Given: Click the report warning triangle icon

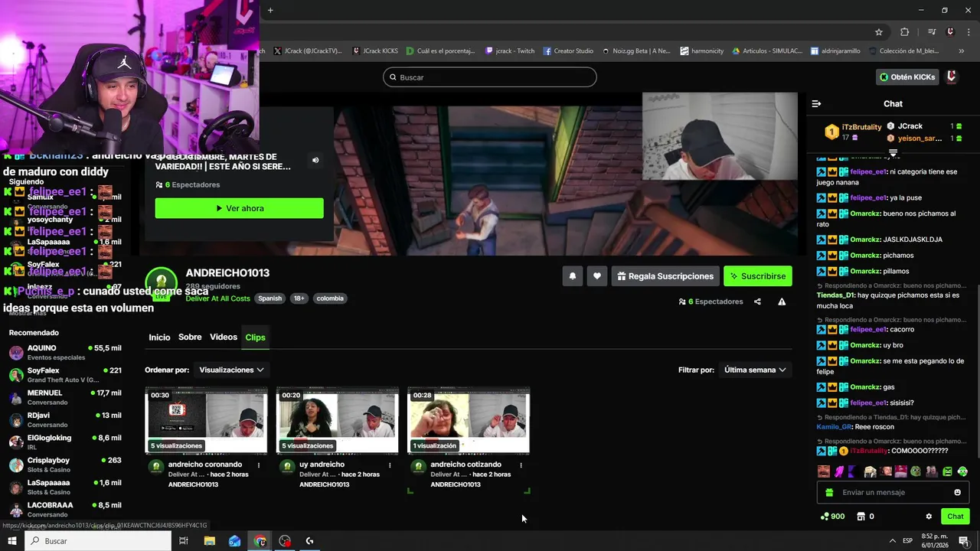Looking at the screenshot, I should coord(782,302).
